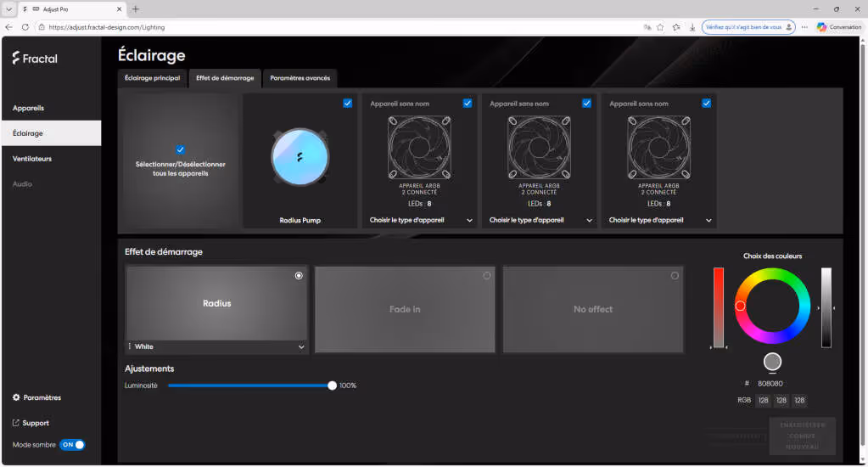
Task: Click the second Appareil sans nom fan image
Action: 539,148
